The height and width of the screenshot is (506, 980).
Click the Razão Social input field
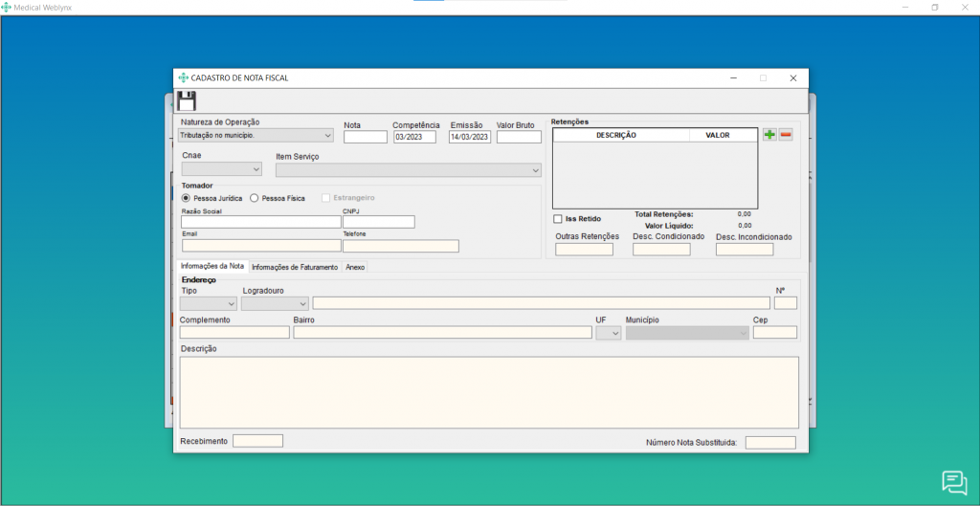click(260, 222)
